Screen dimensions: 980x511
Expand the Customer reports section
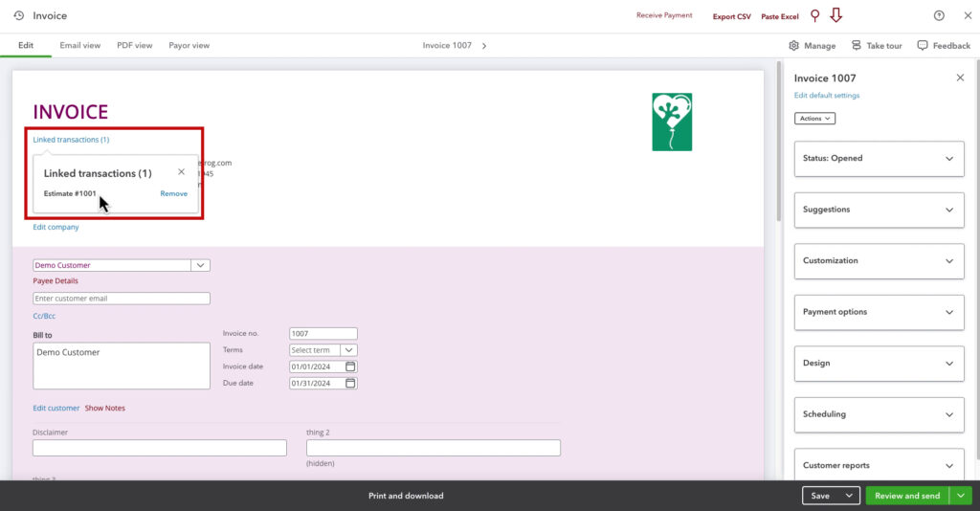[x=879, y=465]
